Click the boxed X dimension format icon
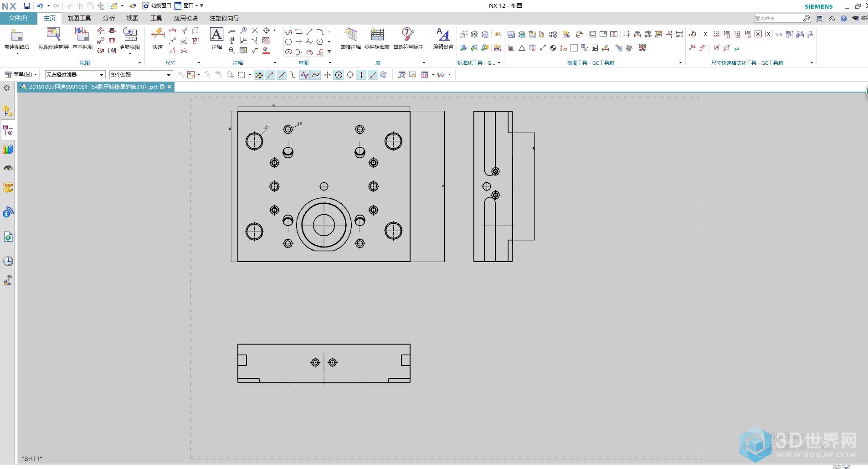Image resolution: width=868 pixels, height=469 pixels. pos(758,34)
